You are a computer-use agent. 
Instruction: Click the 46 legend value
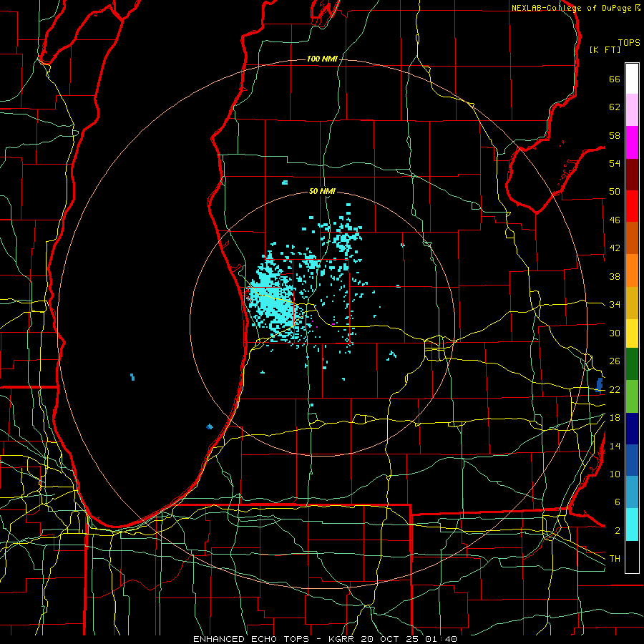click(615, 220)
